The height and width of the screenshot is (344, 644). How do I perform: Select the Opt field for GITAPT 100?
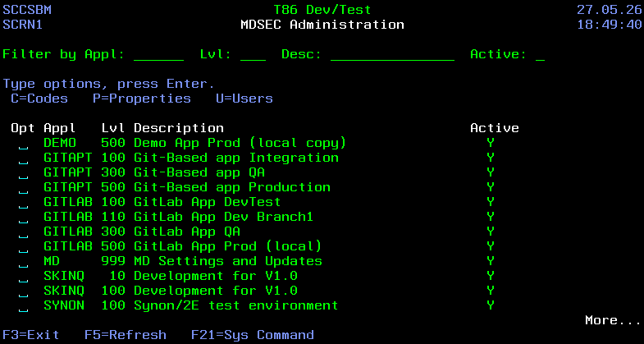[24, 158]
